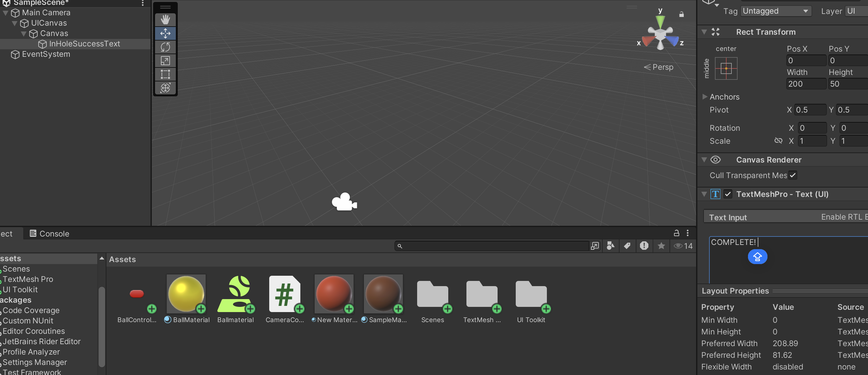Viewport: 868px width, 375px height.
Task: Select the New Mater... asset
Action: (334, 299)
